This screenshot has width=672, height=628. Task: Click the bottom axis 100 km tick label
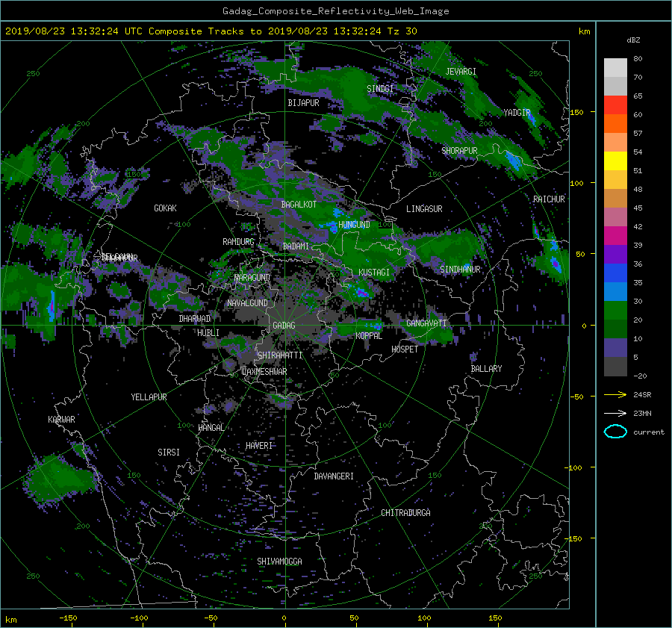424,618
